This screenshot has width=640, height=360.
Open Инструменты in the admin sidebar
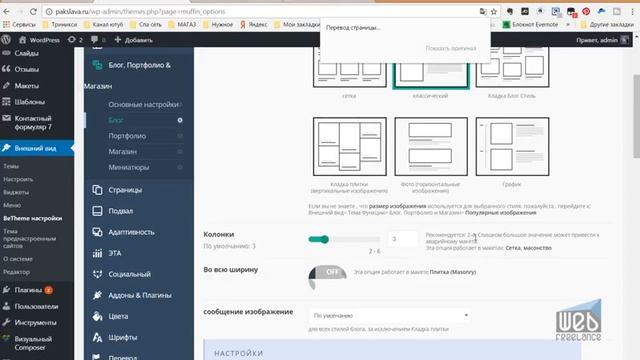coord(37,322)
